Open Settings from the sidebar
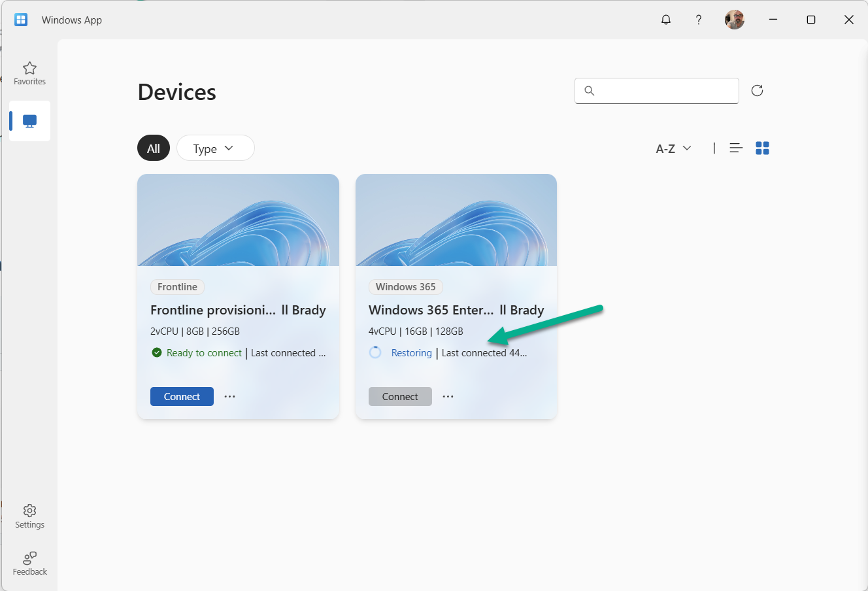This screenshot has height=591, width=868. [x=29, y=516]
